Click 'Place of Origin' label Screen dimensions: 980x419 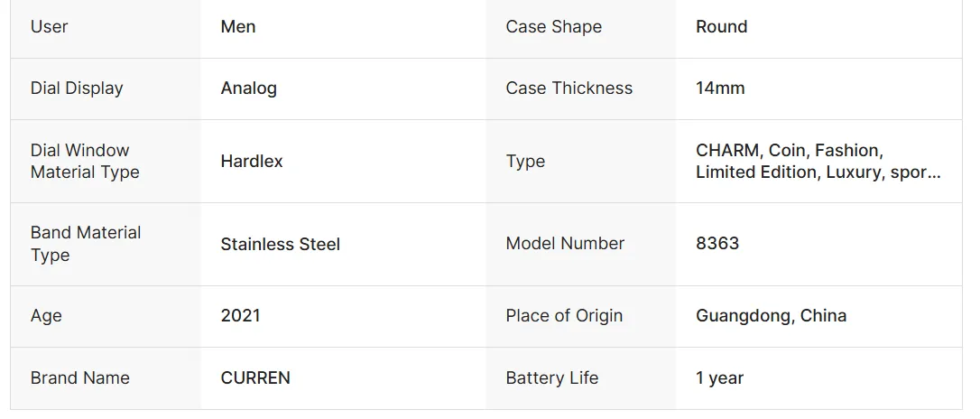pyautogui.click(x=564, y=316)
